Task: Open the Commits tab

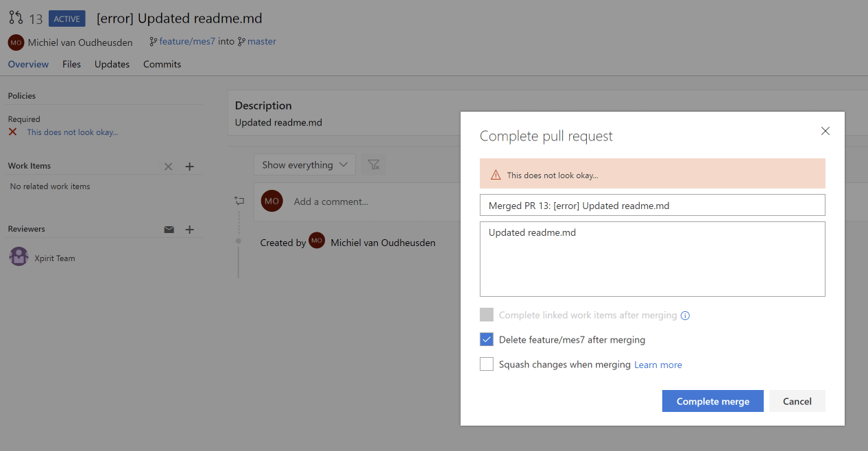Action: [x=162, y=64]
